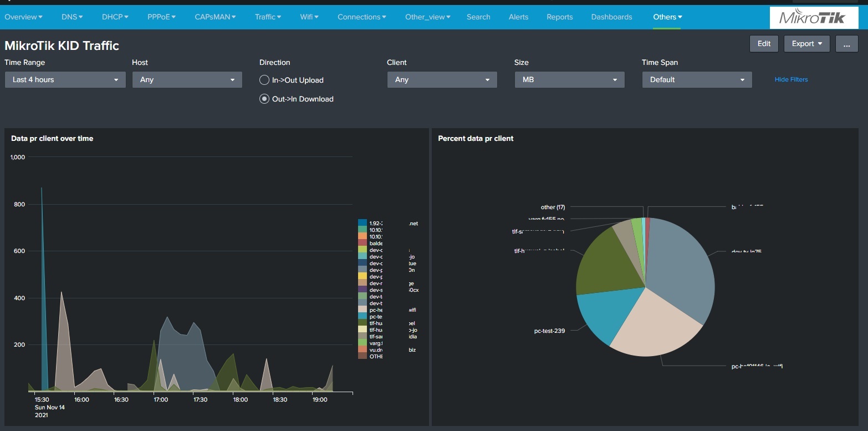Click the beige pc-he wifi legend swatch
The image size is (868, 431).
(362, 310)
